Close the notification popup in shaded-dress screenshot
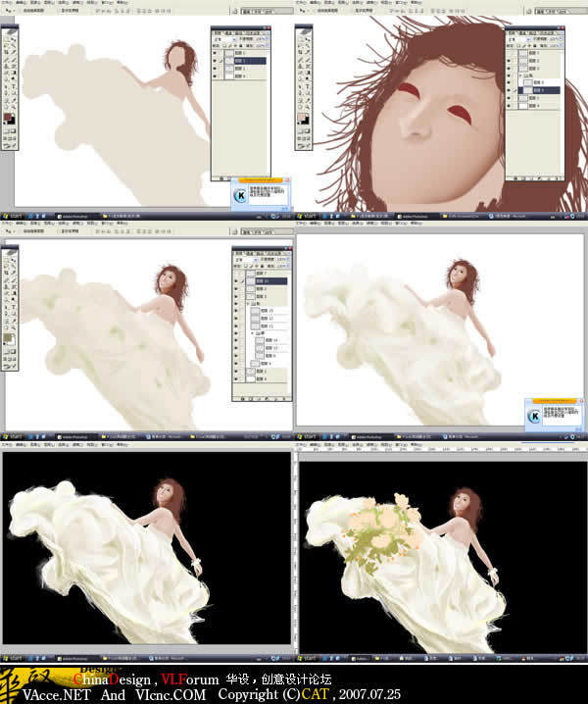 (x=581, y=401)
